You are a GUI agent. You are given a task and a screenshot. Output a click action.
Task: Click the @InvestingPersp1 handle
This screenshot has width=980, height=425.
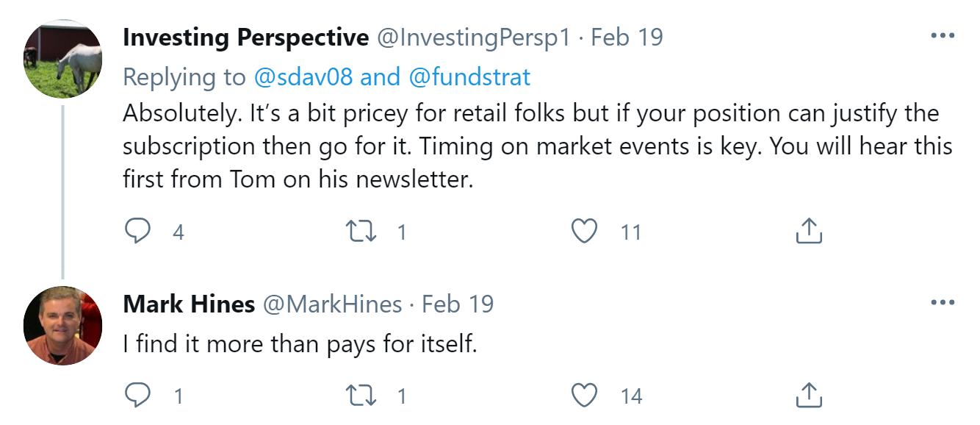(473, 37)
